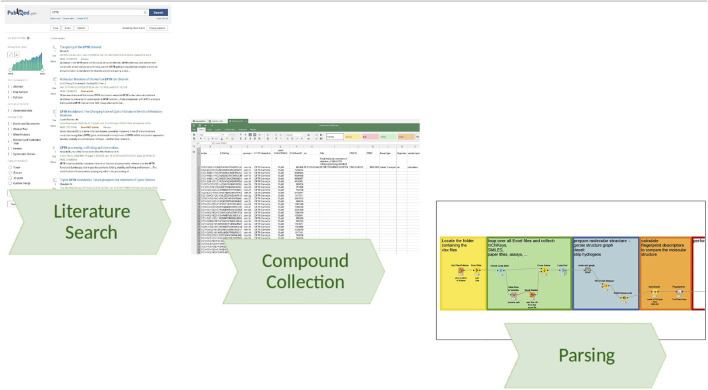Select the active Excel workbook tab

coord(237,121)
